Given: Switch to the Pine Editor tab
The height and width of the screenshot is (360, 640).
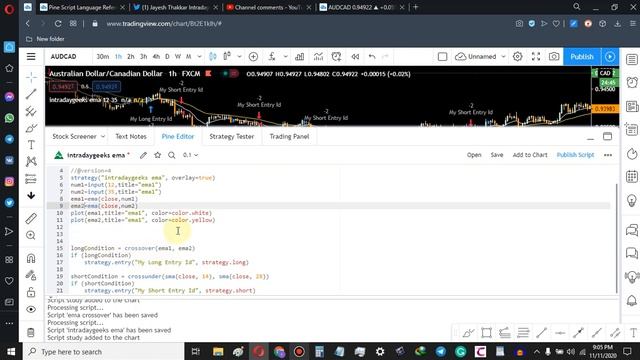Looking at the screenshot, I should point(178,136).
